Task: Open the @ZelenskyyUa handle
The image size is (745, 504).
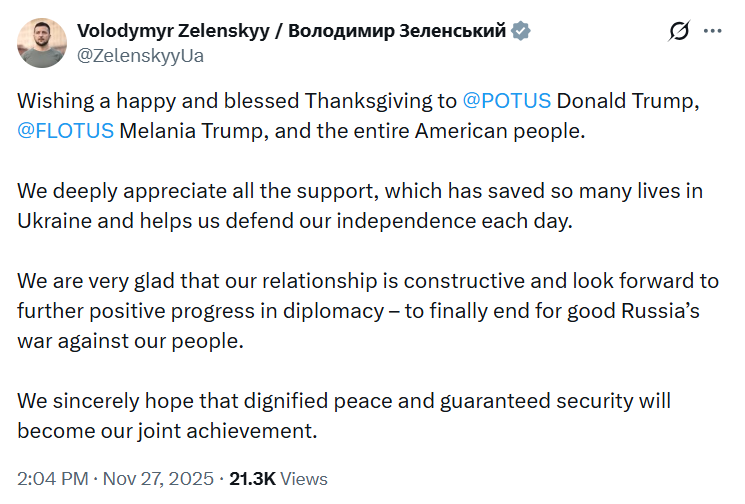Action: [x=140, y=55]
